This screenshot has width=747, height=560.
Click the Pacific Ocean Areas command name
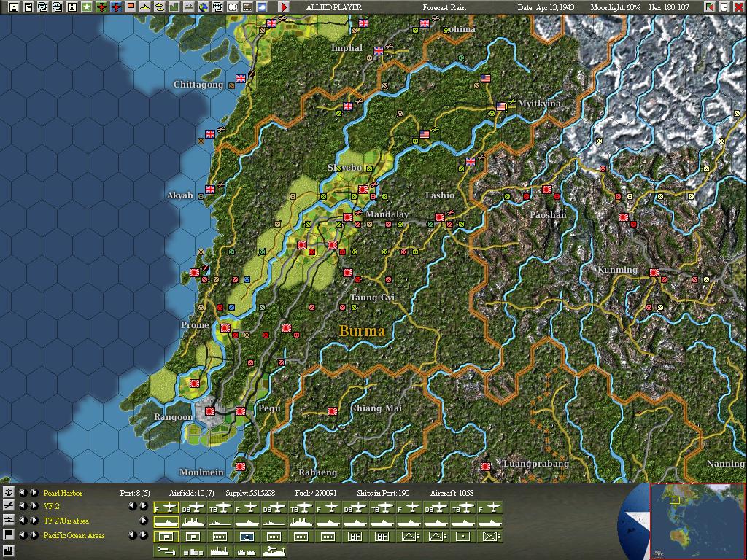[x=74, y=535]
